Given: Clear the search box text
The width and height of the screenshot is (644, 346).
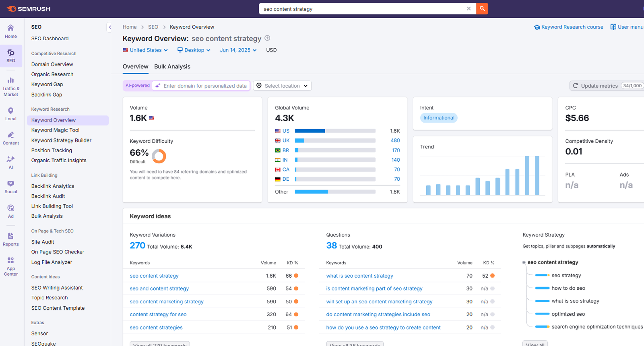Looking at the screenshot, I should [469, 8].
